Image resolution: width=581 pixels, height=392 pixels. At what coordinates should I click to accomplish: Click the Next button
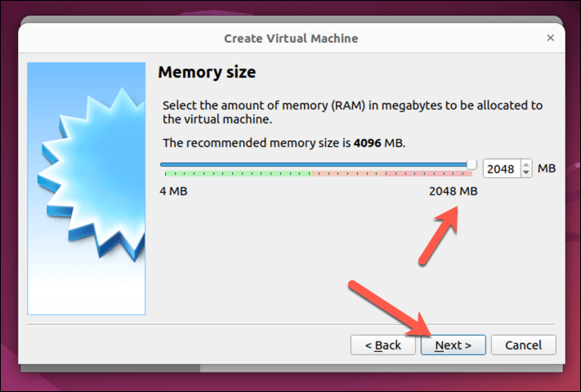pos(453,345)
